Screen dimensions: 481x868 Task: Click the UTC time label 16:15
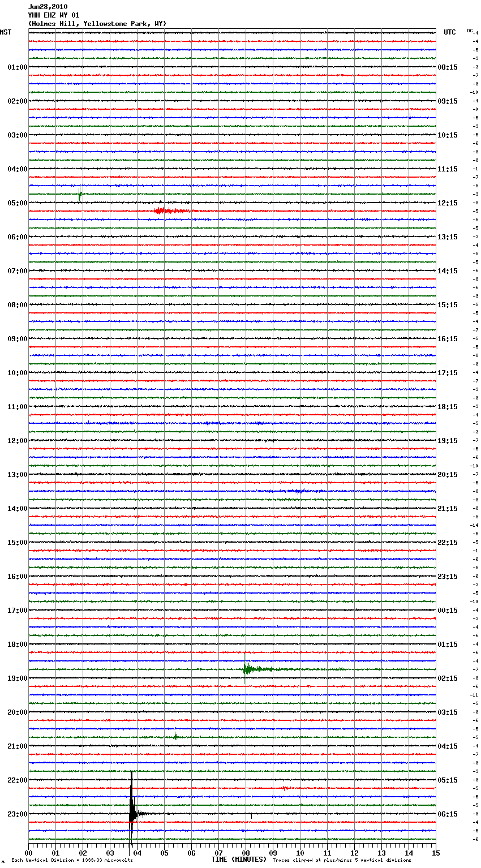[448, 339]
